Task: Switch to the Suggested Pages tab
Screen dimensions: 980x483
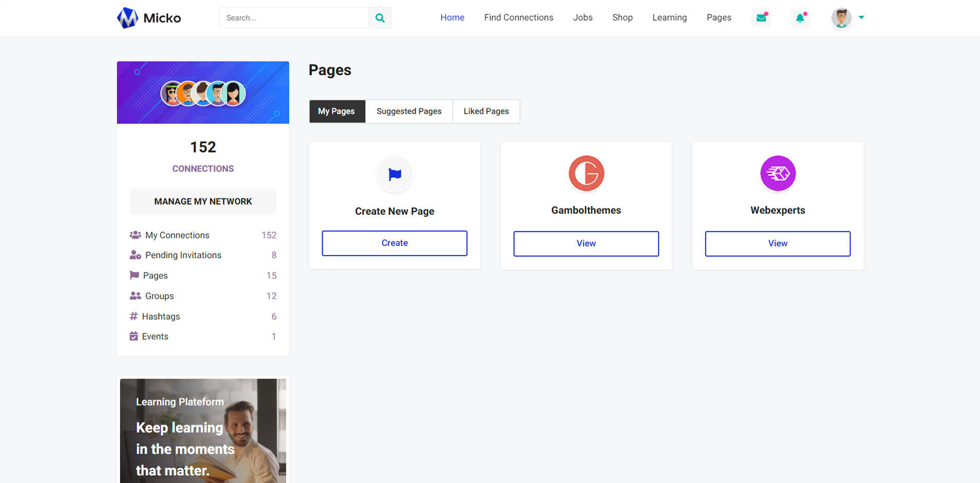Action: 409,112
